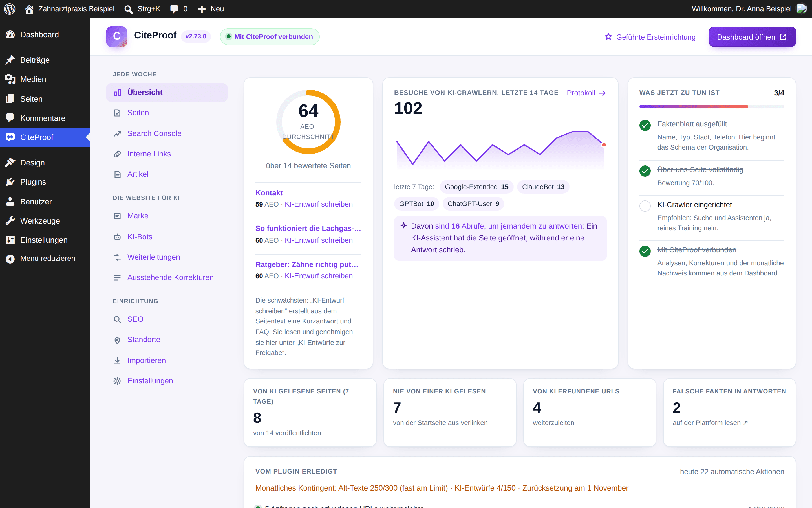
Task: Click the Google-Extended 15 chip
Action: [476, 187]
